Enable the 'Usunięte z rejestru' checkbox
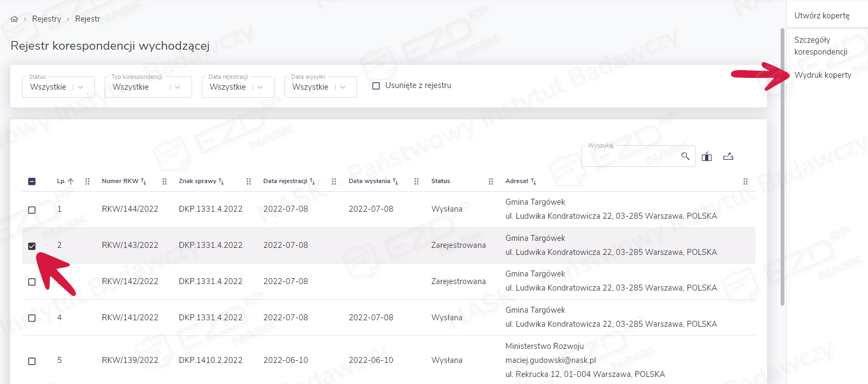The width and height of the screenshot is (868, 384). coord(376,86)
